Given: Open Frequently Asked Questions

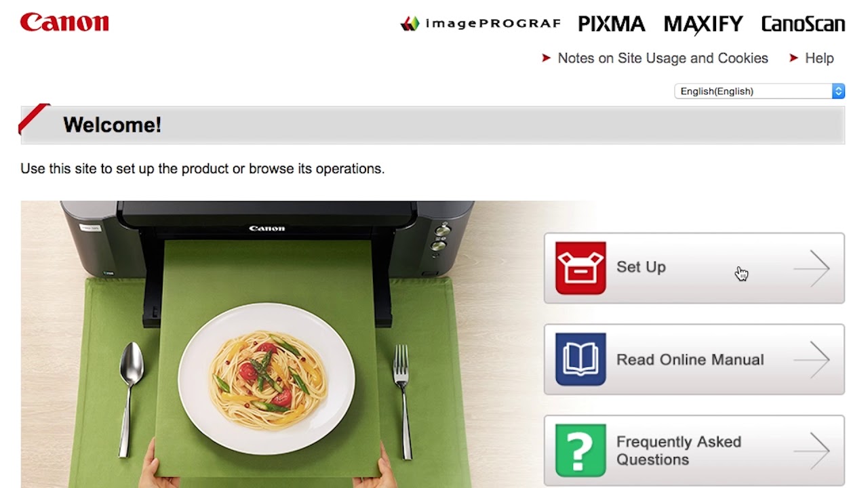Looking at the screenshot, I should [x=679, y=451].
